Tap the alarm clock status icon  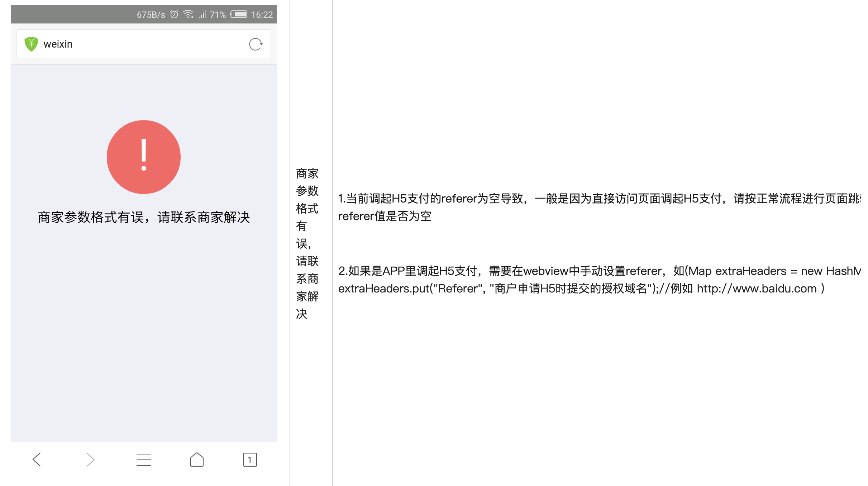pos(174,14)
